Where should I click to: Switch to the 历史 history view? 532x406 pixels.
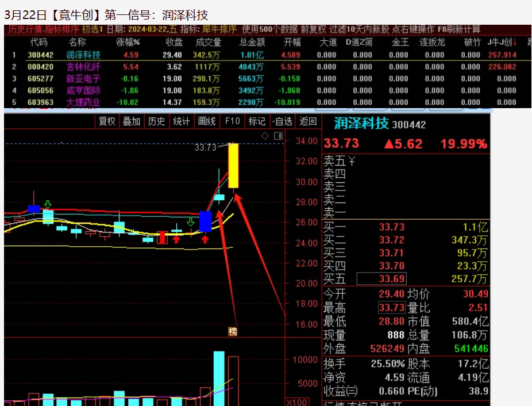point(156,121)
